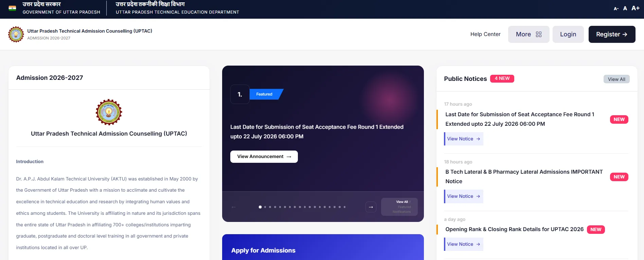View Notice for B Tech Lateral admissions

(464, 196)
